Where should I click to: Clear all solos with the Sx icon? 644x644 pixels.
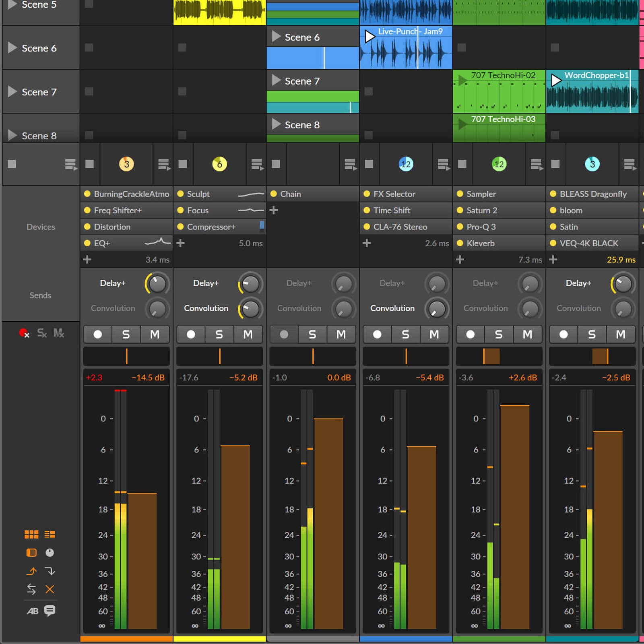coord(42,333)
